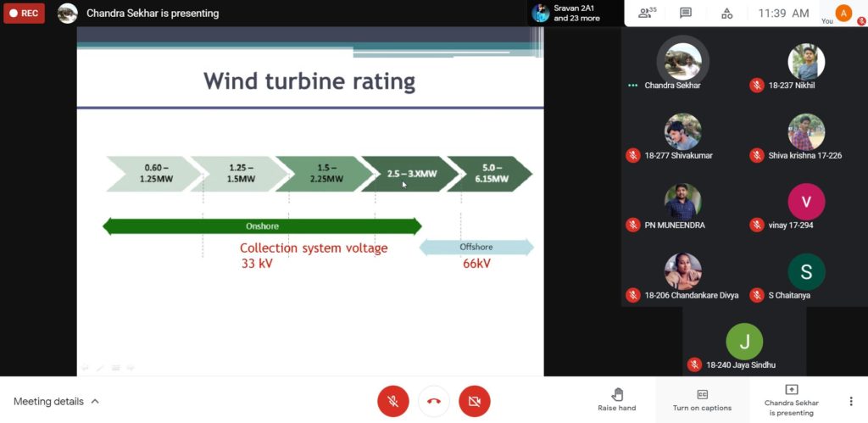
Task: Click muted mic icon beside PN MUNEENDRA
Action: click(633, 225)
